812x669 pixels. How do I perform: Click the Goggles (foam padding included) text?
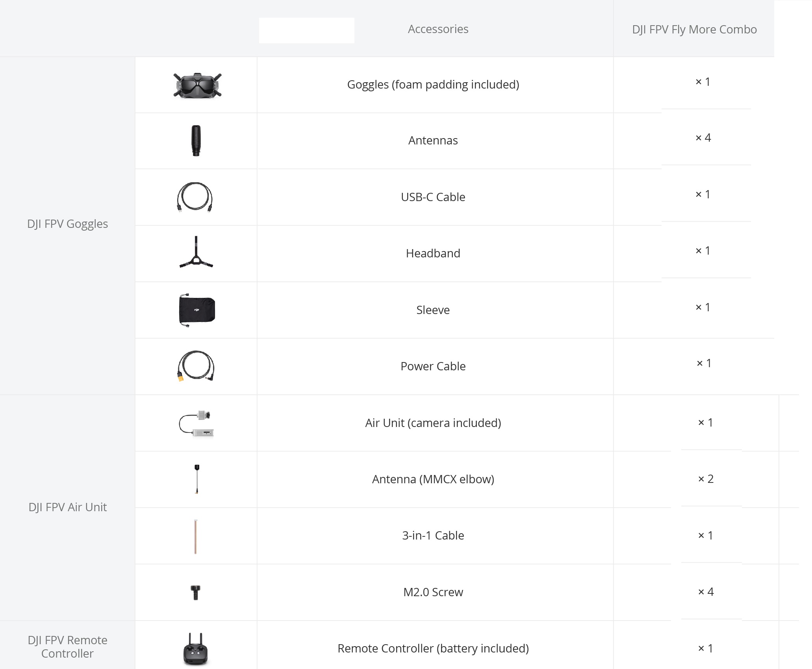(x=433, y=85)
